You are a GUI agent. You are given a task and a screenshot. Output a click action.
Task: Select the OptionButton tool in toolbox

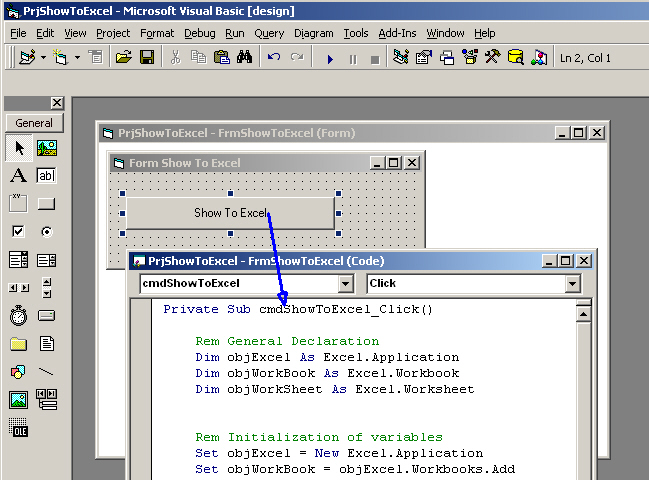(47, 231)
